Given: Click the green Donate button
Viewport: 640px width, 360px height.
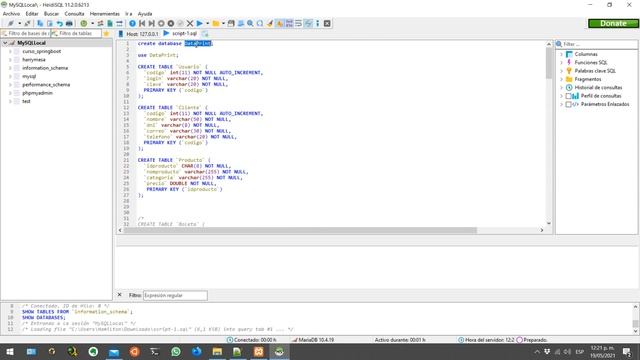Looking at the screenshot, I should click(613, 24).
